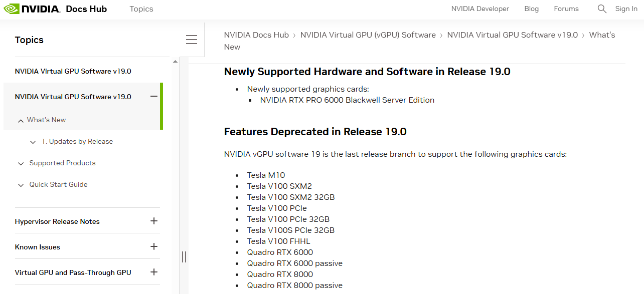Follow NVIDIA Docs Hub breadcrumb link
The width and height of the screenshot is (644, 294).
tap(256, 35)
